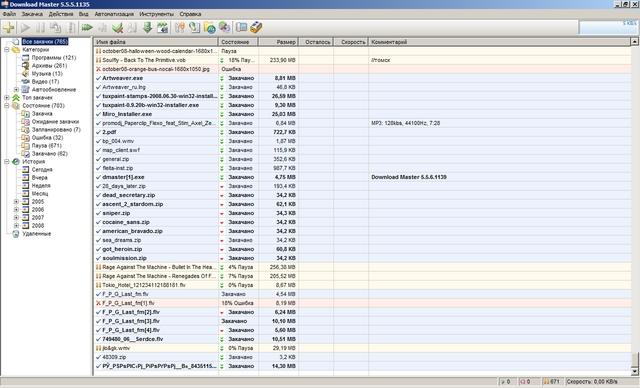This screenshot has height=388, width=640.
Task: Filter by Ошибка (32) state
Action: [x=47, y=137]
